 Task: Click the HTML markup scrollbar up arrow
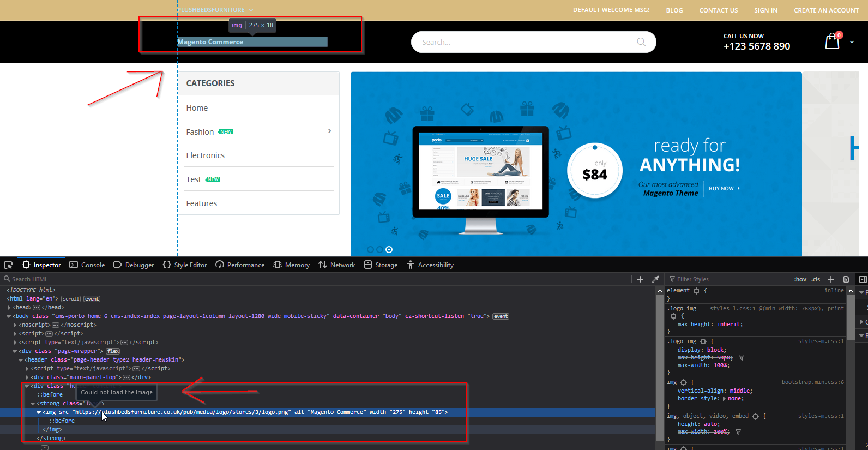coord(660,291)
